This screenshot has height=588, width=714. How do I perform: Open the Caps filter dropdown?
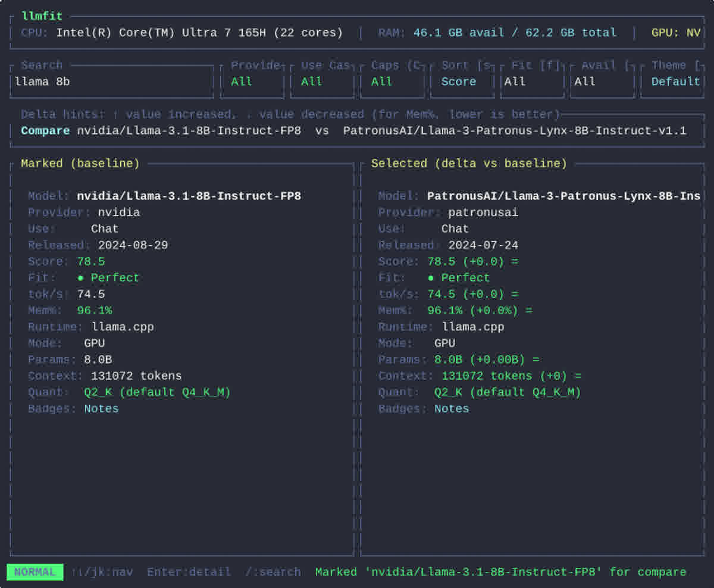(x=393, y=82)
